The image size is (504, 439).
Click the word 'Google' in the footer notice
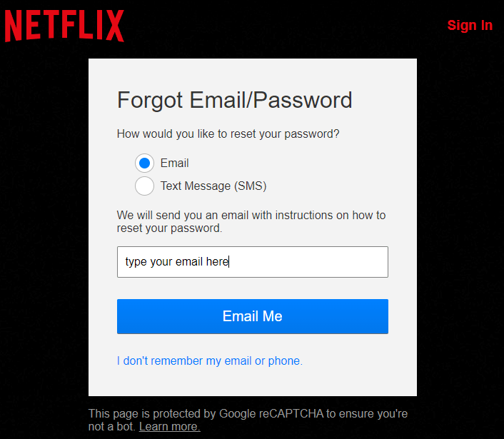(x=237, y=414)
